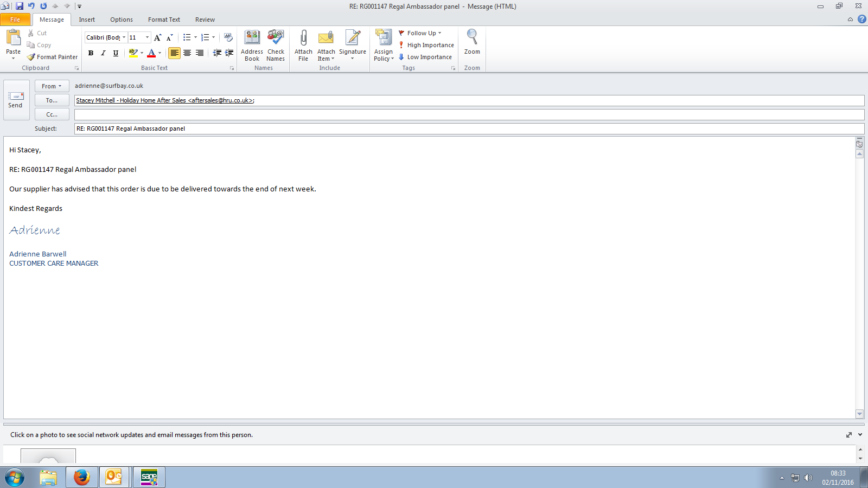Center the paragraph text
The image size is (868, 488).
tap(187, 53)
